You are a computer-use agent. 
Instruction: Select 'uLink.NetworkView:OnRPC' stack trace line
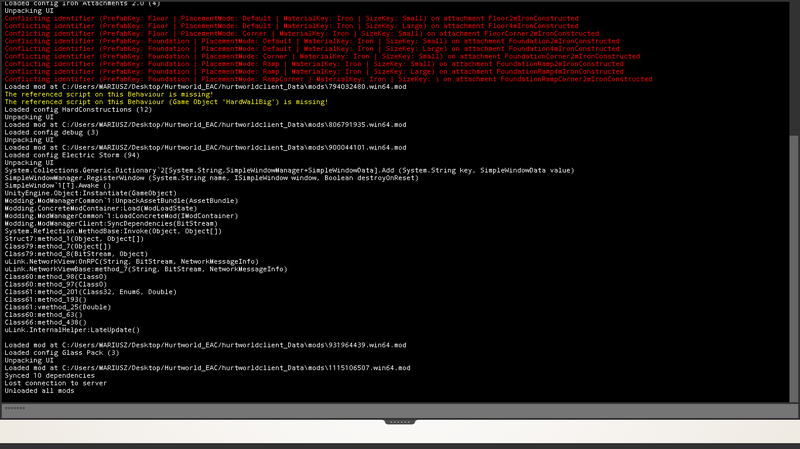(x=131, y=262)
